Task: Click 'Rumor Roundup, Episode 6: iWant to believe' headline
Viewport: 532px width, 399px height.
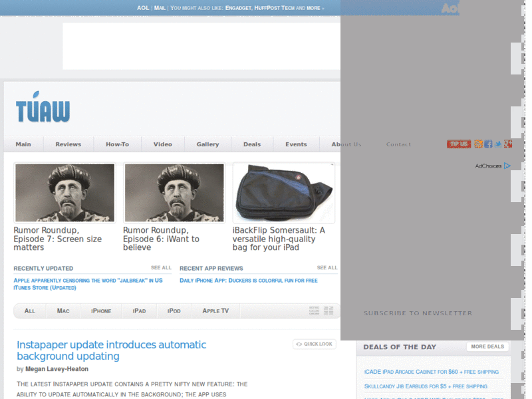Action: pos(161,239)
